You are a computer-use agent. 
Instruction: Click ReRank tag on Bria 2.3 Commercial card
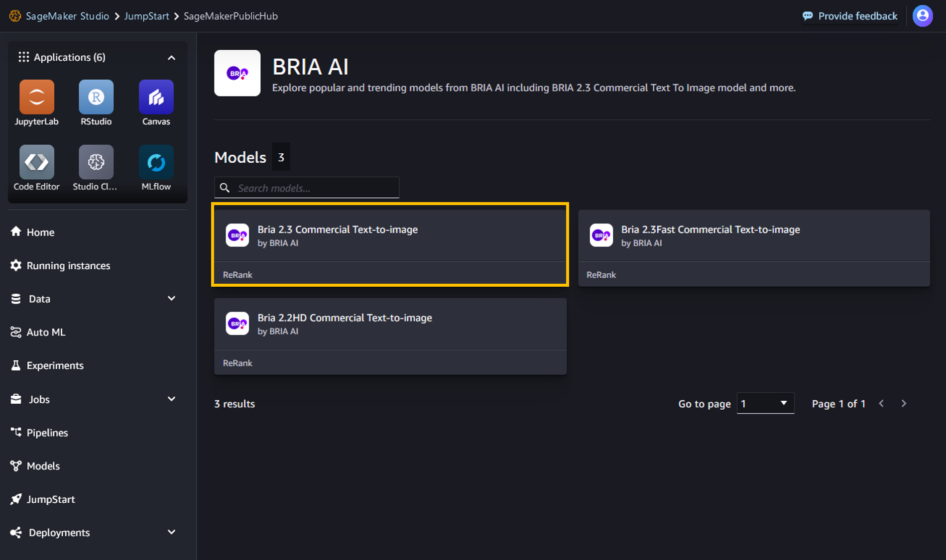point(237,275)
